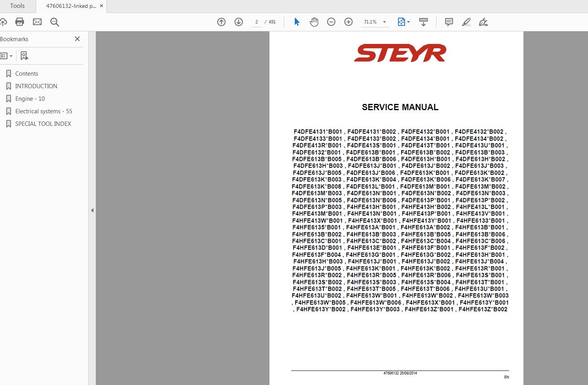Print the document with printer icon

click(20, 22)
